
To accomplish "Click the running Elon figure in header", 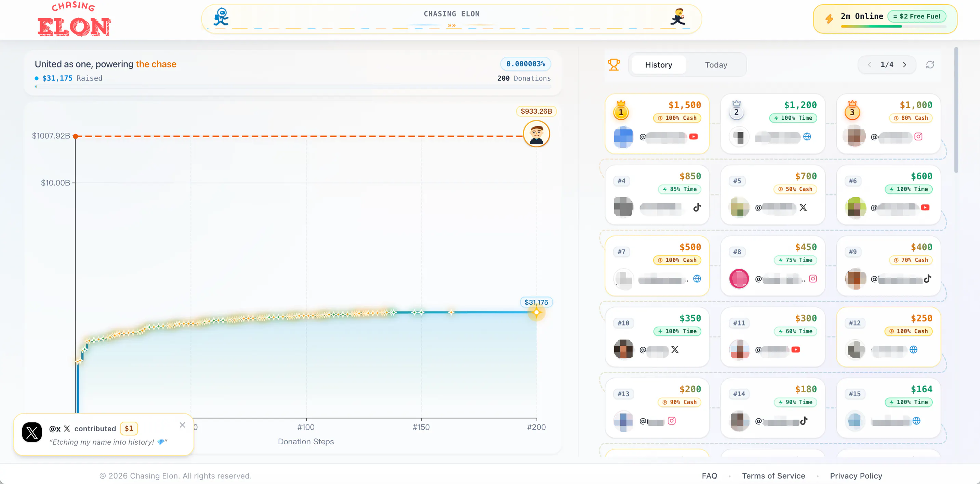I will 678,17.
